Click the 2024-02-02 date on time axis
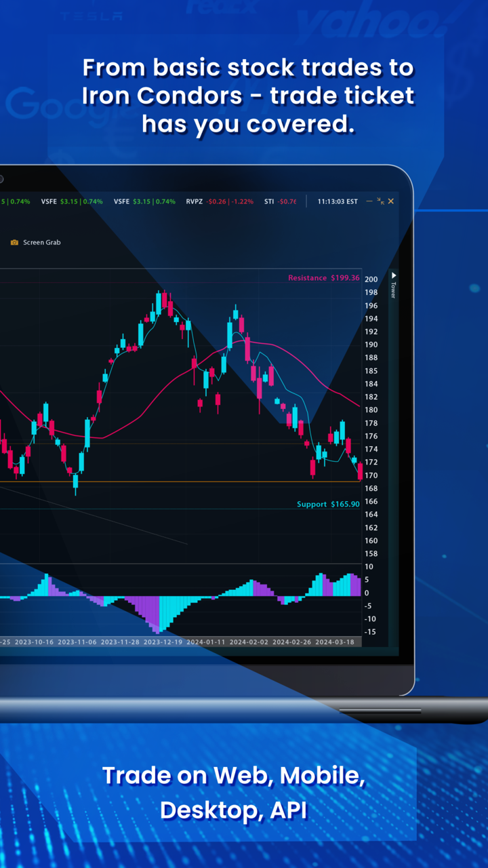The height and width of the screenshot is (868, 488). [x=249, y=642]
